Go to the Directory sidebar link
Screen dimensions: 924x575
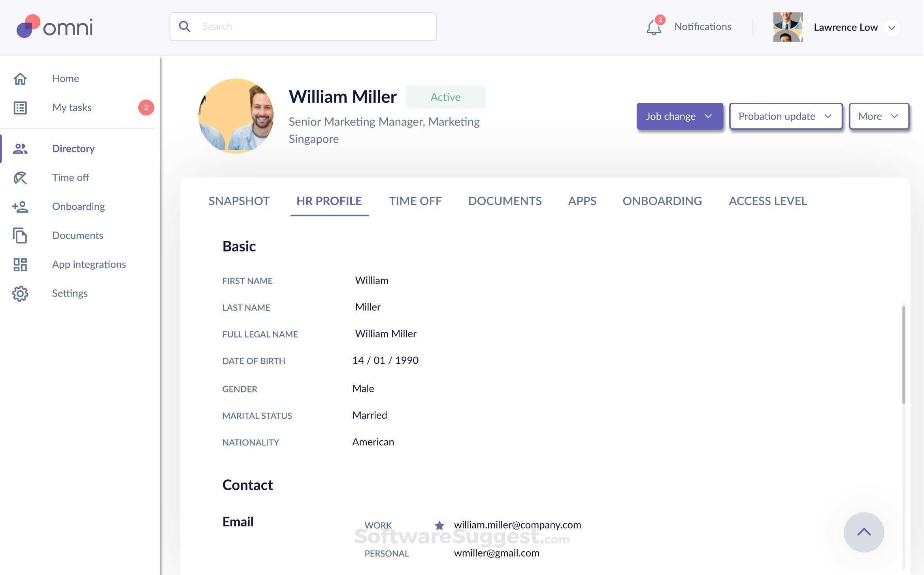[74, 148]
